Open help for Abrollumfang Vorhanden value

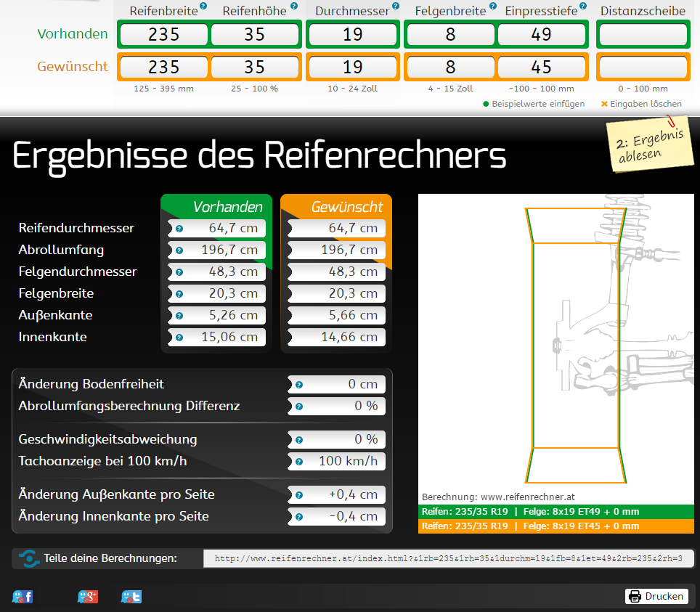pyautogui.click(x=179, y=250)
